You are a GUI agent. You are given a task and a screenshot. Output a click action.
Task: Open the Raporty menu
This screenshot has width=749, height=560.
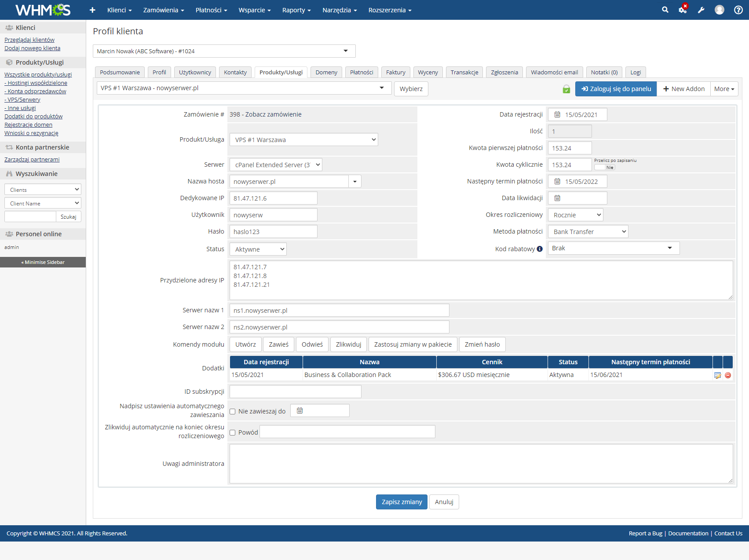click(296, 10)
